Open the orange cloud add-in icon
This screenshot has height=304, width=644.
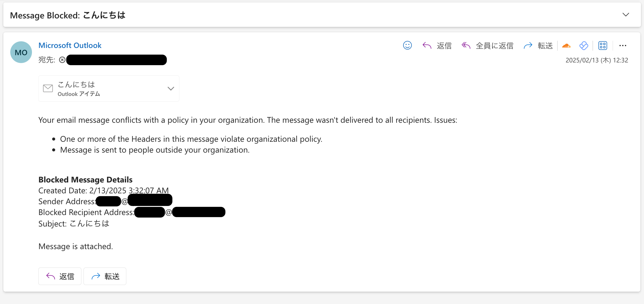click(x=566, y=46)
